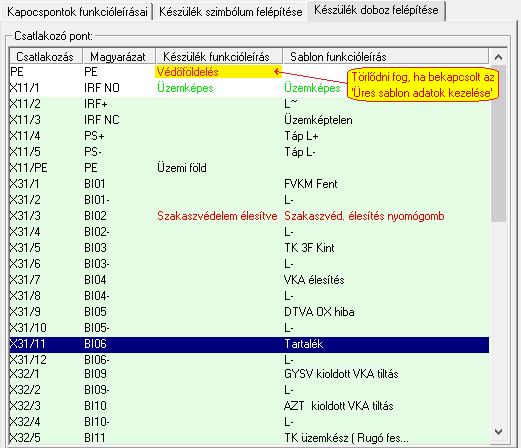
Task: Click the yellow Védőföldelés cell
Action: [x=219, y=72]
